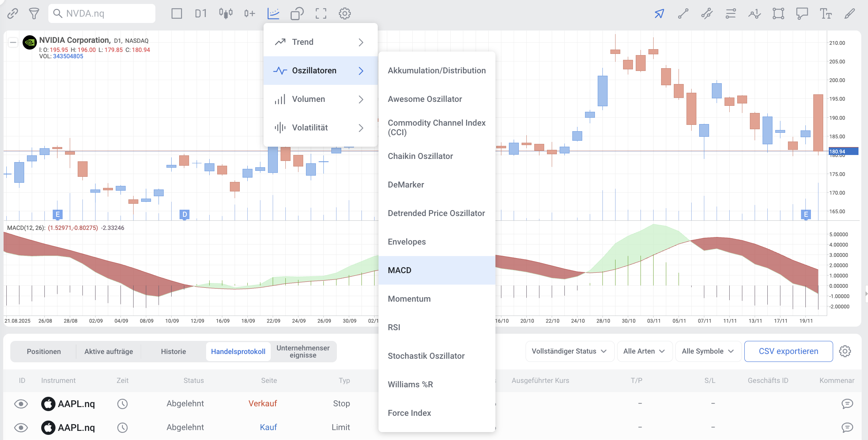
Task: Choose RSI from the oscillator list
Action: pos(394,327)
